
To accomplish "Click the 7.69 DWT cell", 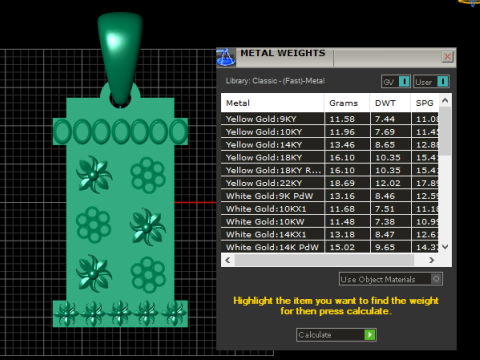I will click(x=390, y=132).
